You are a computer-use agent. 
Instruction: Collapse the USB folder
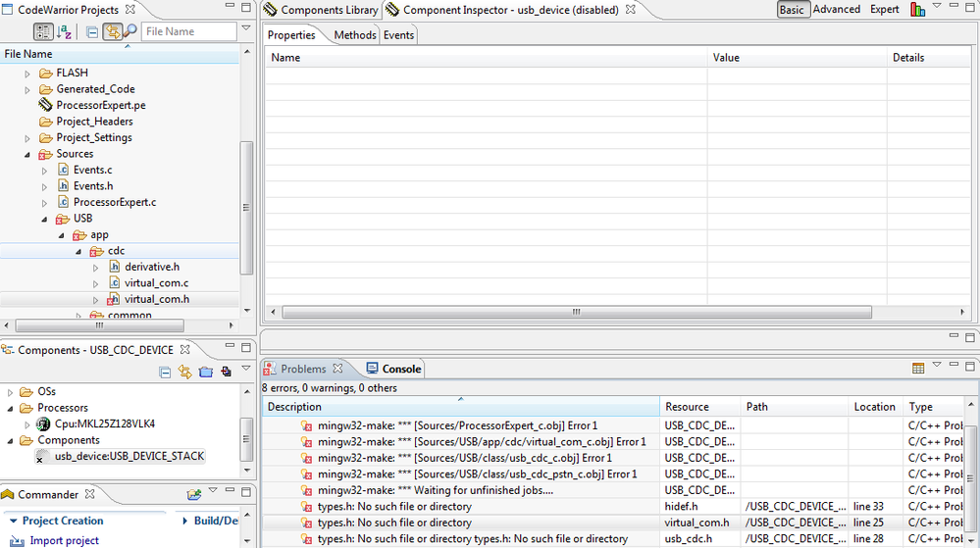click(x=44, y=219)
